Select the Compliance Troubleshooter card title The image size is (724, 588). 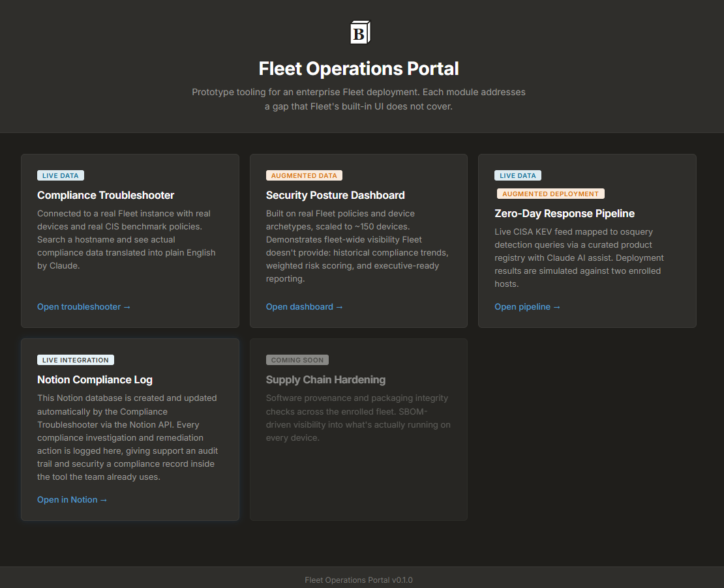[x=106, y=195]
